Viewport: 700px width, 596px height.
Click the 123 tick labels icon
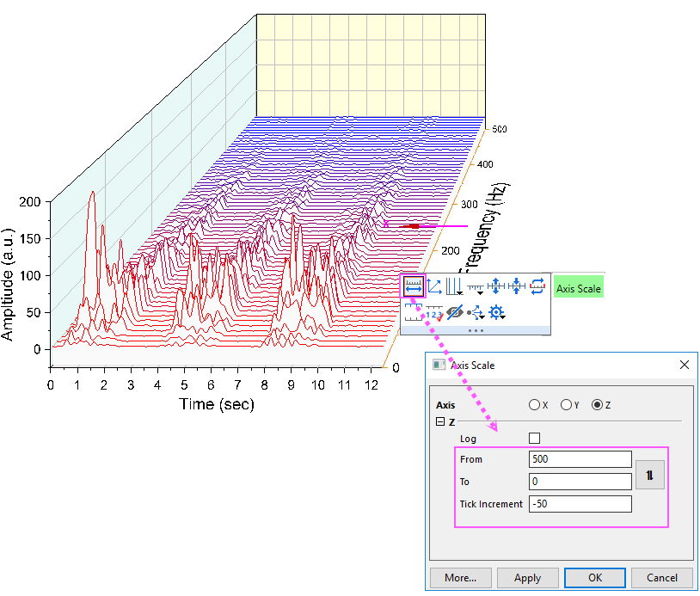pos(433,313)
